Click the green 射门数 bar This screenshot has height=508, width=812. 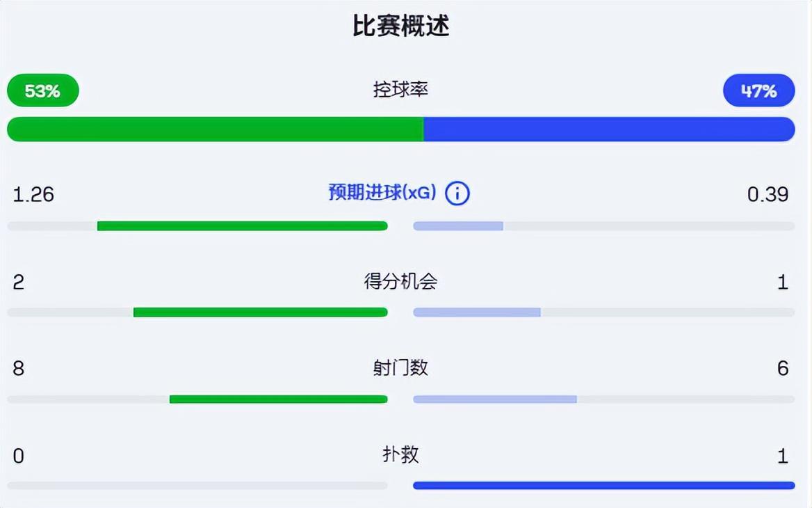click(x=278, y=399)
